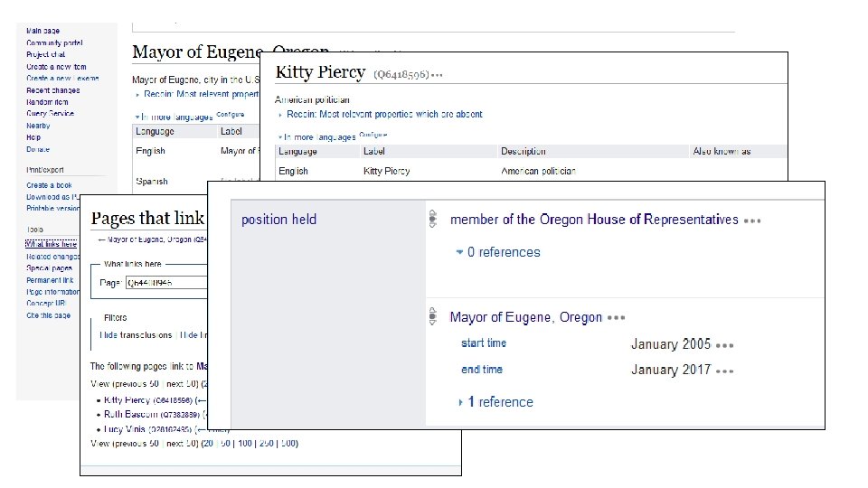
Task: Click 'Recent changes' in the sidebar
Action: (x=52, y=90)
